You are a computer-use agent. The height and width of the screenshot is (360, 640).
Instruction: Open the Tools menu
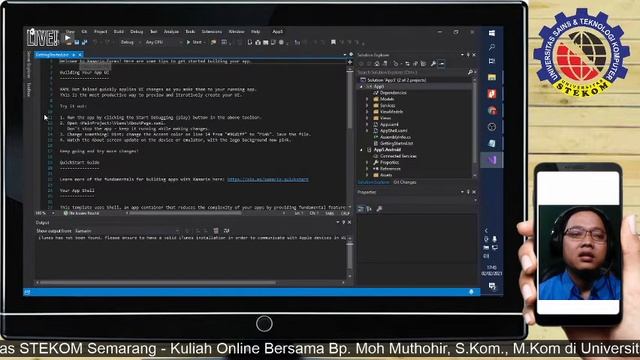pos(190,31)
